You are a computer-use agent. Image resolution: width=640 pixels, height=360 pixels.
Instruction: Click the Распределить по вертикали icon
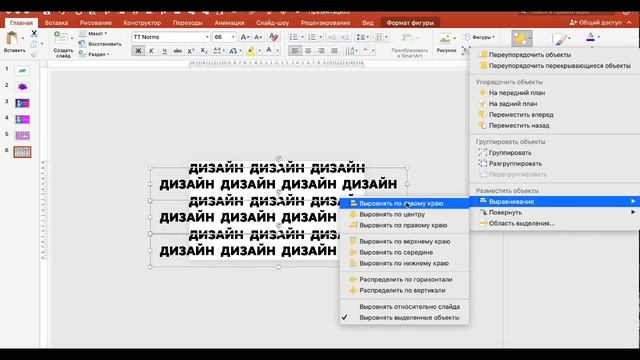point(353,290)
